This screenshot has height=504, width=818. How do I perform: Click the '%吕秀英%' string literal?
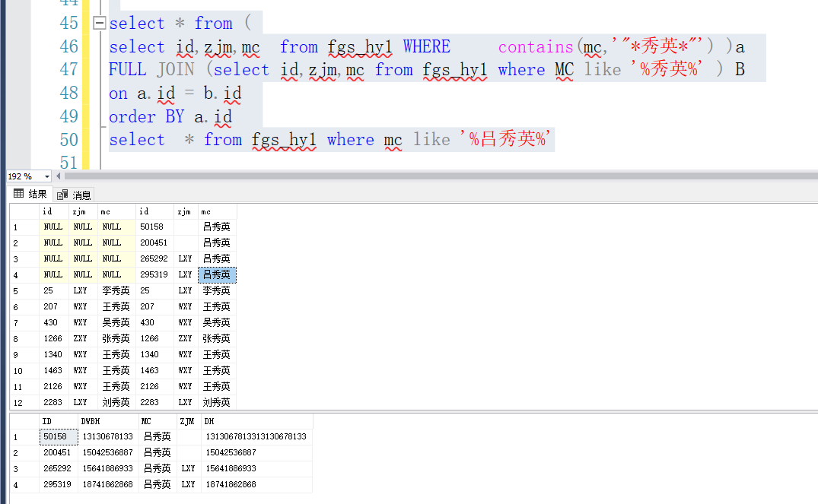[505, 139]
